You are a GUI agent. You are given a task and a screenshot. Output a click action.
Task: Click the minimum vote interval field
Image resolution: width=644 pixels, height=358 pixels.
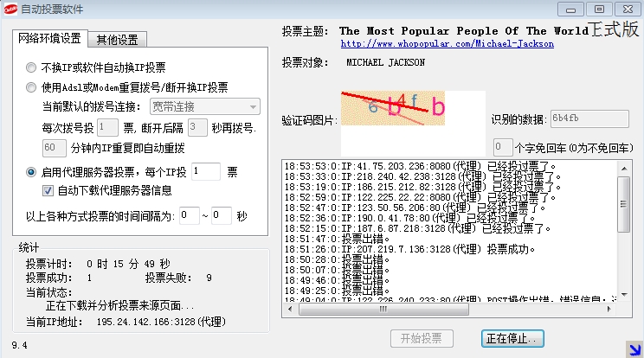[190, 215]
